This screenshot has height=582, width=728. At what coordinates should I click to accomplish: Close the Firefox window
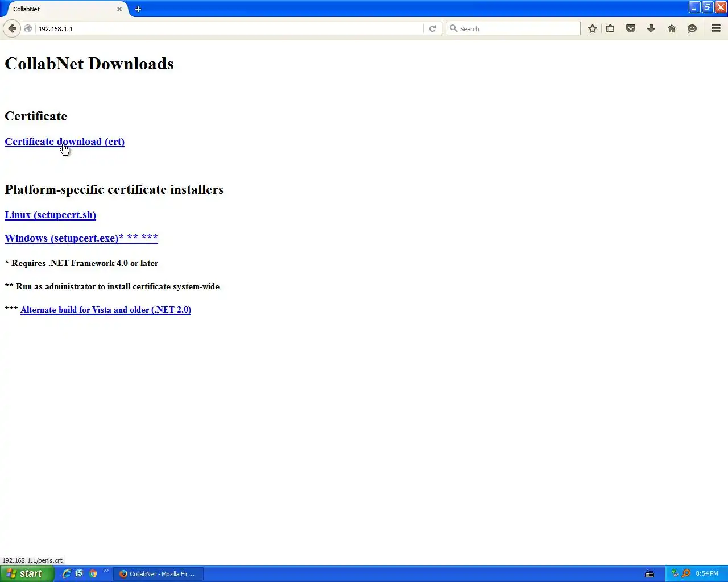[x=720, y=7]
